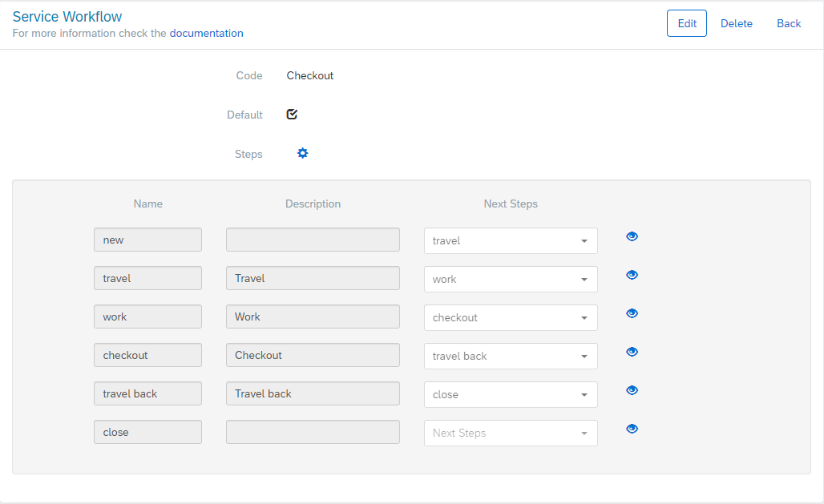Click the name field containing travel back
The width and height of the screenshot is (824, 504).
[x=147, y=393]
